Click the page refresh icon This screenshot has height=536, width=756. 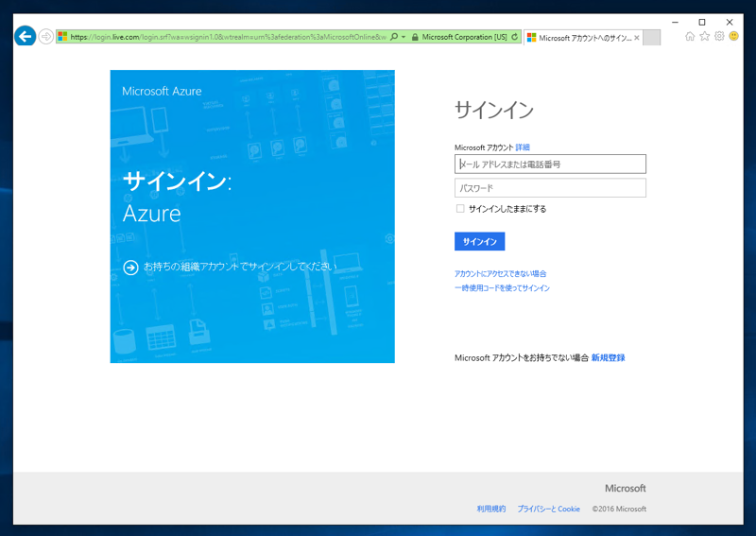coord(515,37)
